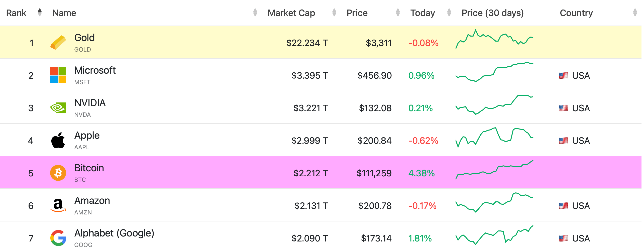The height and width of the screenshot is (252, 644).
Task: Click the 4.38% daily change value
Action: click(421, 173)
